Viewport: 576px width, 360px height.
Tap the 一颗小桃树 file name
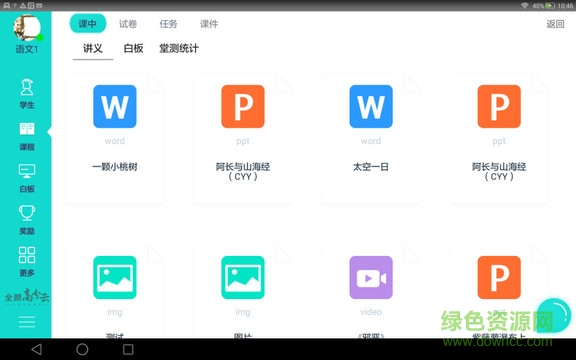click(115, 167)
